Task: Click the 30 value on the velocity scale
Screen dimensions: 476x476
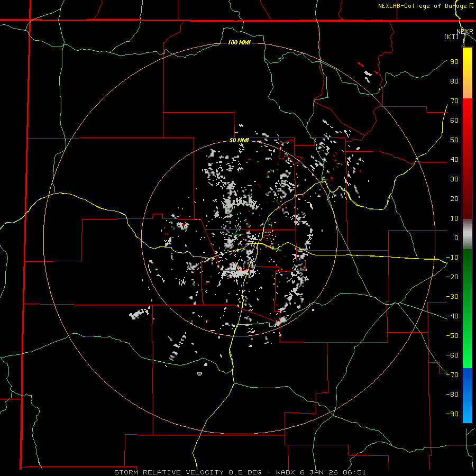Action: tap(454, 179)
